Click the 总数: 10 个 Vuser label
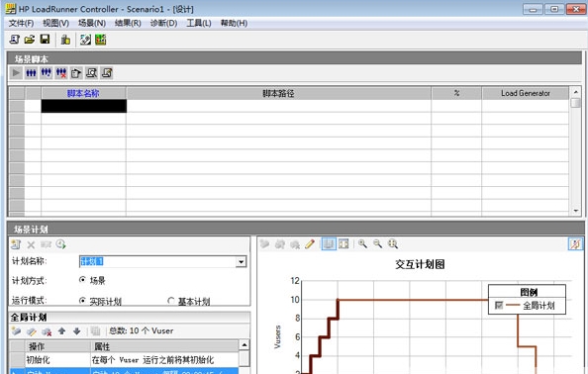The width and height of the screenshot is (588, 374). tap(141, 330)
